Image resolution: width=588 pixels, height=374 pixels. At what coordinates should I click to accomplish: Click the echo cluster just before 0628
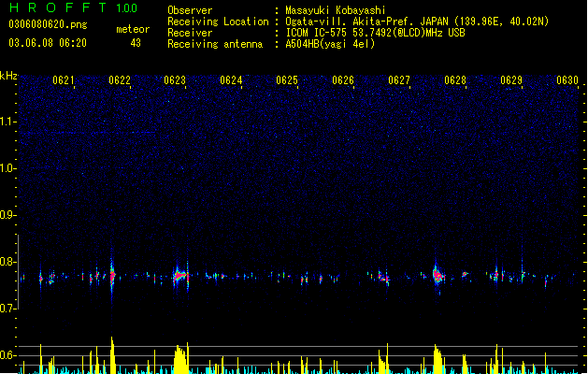(x=437, y=276)
